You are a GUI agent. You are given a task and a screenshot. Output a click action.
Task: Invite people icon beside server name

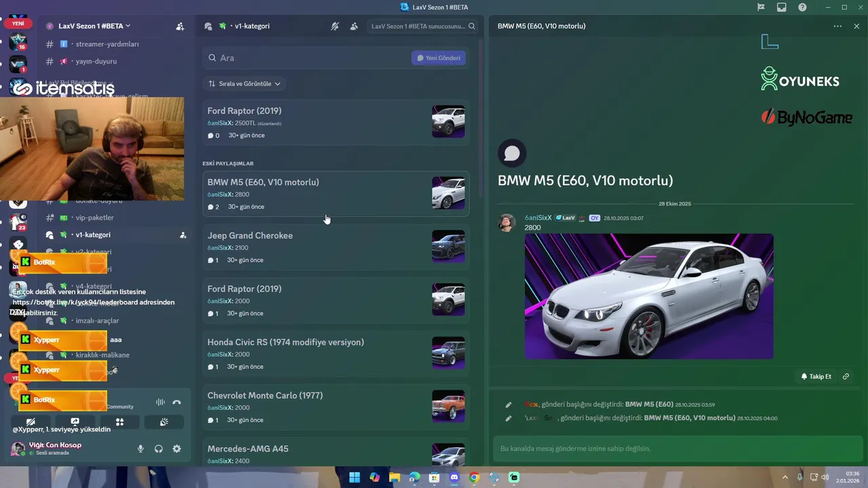[180, 26]
